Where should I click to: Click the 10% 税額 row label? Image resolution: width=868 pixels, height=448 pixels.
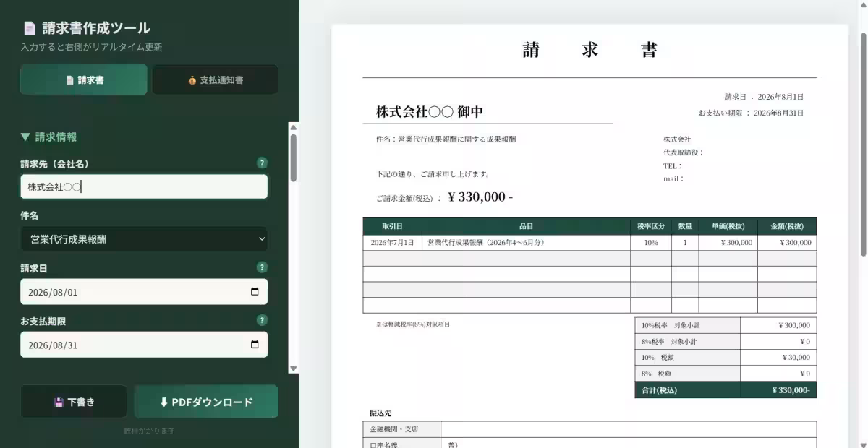(687, 357)
